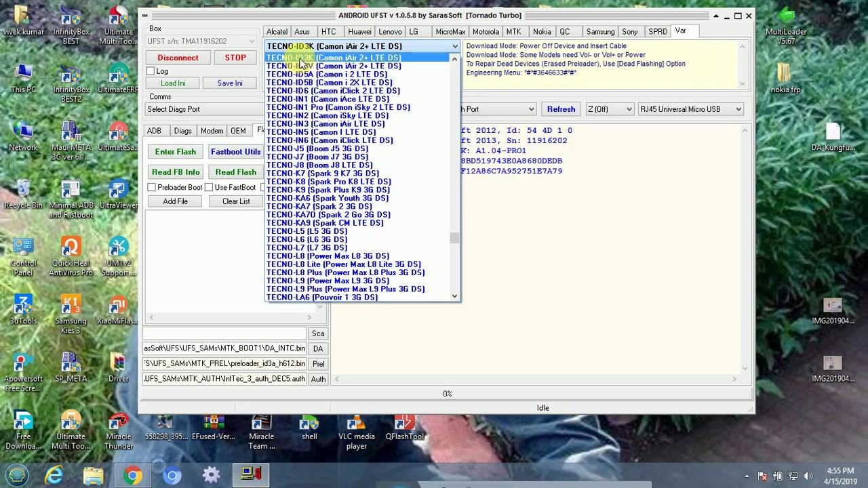Click the Load Ini button

tap(173, 83)
